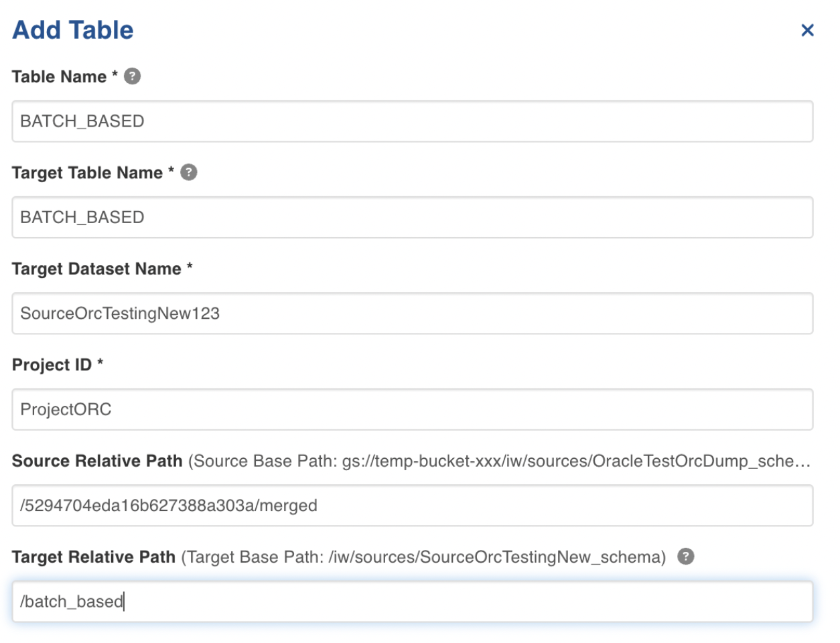840x643 pixels.
Task: Open help icon next to Target Table Name
Action: pyautogui.click(x=189, y=172)
